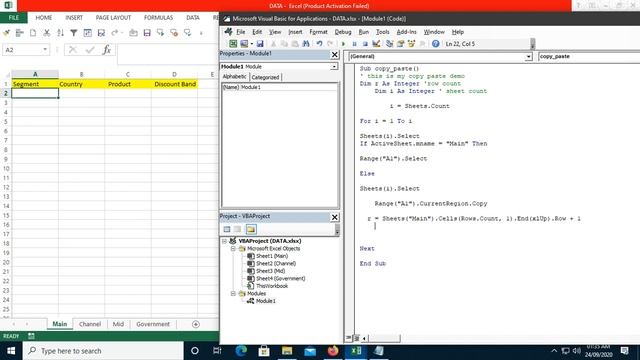Open the VBA Run menu
Image resolution: width=640 pixels, height=360 pixels.
click(x=363, y=32)
